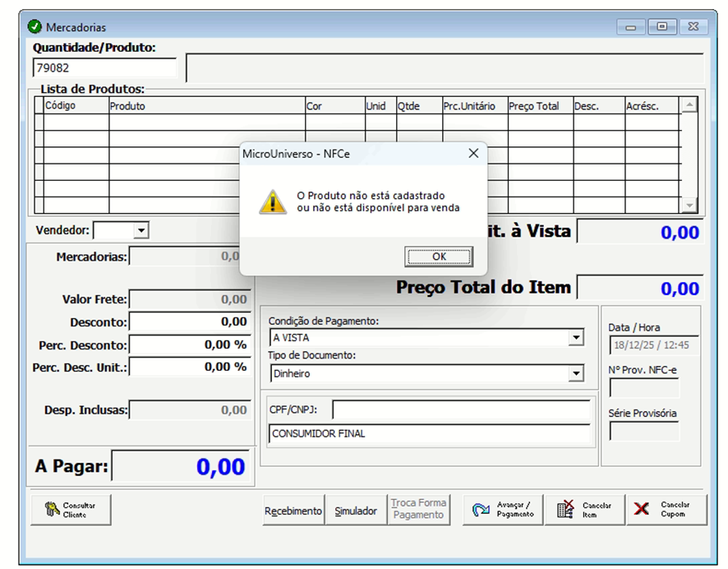This screenshot has height=569, width=728.
Task: Expand the Condição de Pagamento dropdown
Action: point(576,338)
